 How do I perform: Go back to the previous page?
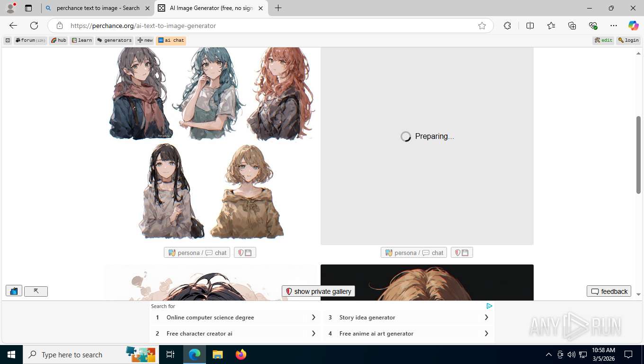pyautogui.click(x=13, y=26)
